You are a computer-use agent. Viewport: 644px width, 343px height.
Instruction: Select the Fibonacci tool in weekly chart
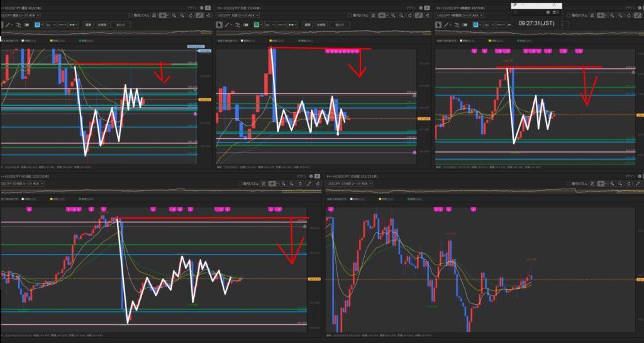coord(18,24)
